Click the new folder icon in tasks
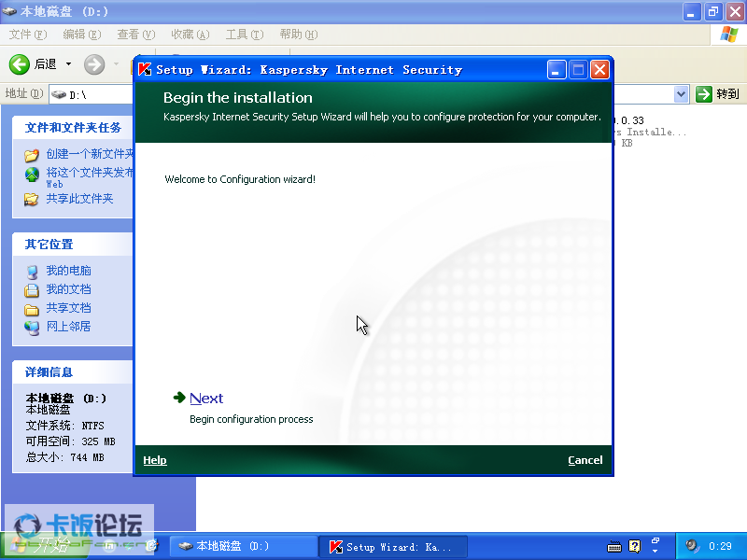Viewport: 747px width, 560px height. point(32,155)
